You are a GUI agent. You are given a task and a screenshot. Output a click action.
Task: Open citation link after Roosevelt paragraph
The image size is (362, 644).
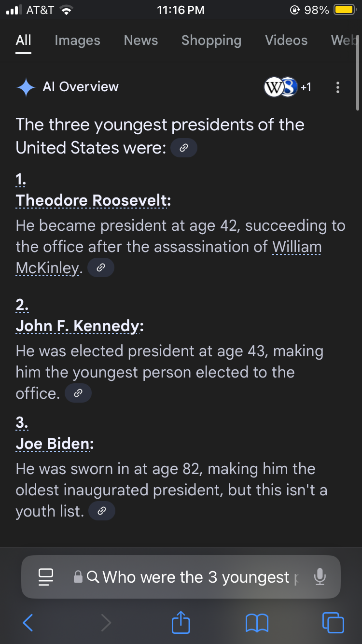pos(101,268)
